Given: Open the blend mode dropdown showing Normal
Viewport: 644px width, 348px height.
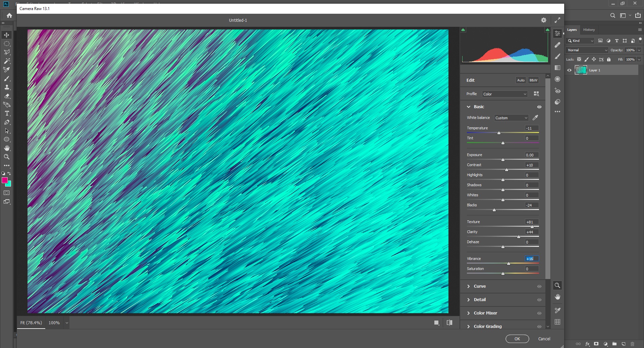Looking at the screenshot, I should click(586, 50).
